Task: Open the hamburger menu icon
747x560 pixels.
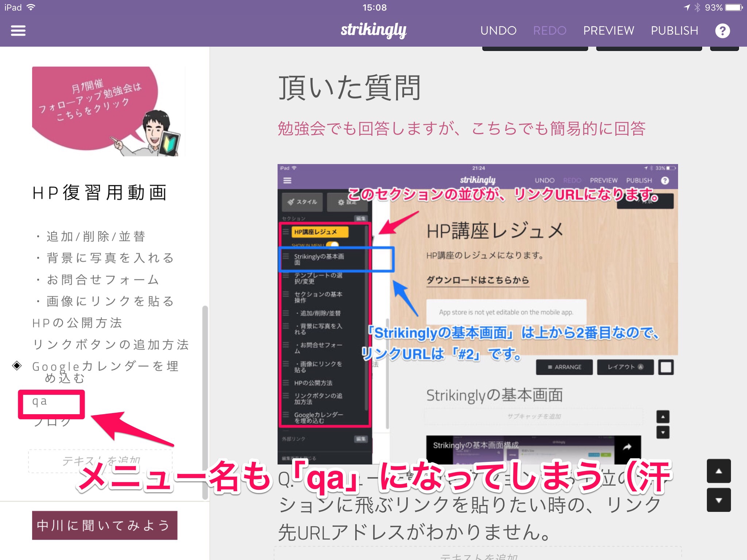Action: [x=18, y=31]
